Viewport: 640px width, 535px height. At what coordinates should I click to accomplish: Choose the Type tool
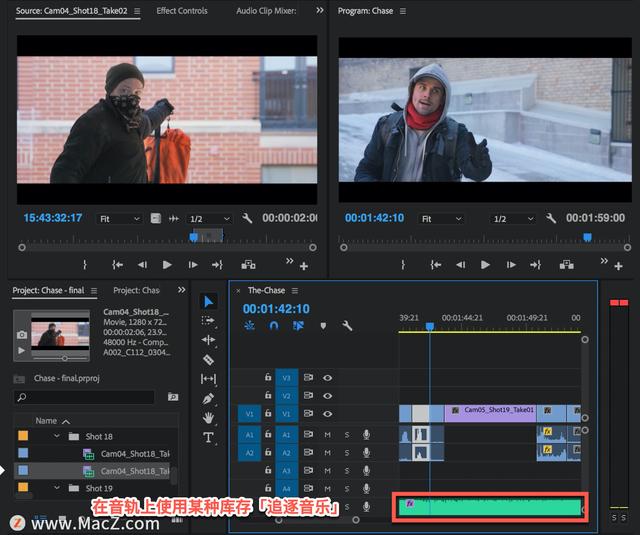[x=208, y=437]
